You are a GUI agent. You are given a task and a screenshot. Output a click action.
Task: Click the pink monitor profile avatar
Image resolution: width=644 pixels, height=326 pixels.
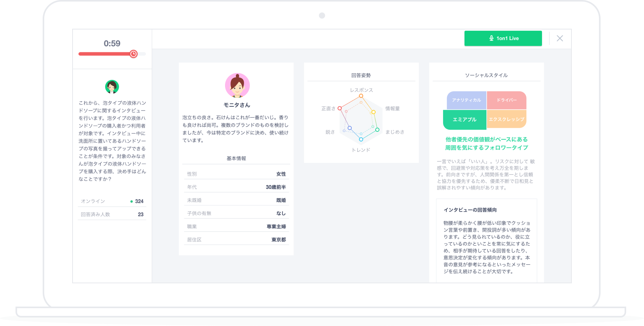pyautogui.click(x=237, y=85)
